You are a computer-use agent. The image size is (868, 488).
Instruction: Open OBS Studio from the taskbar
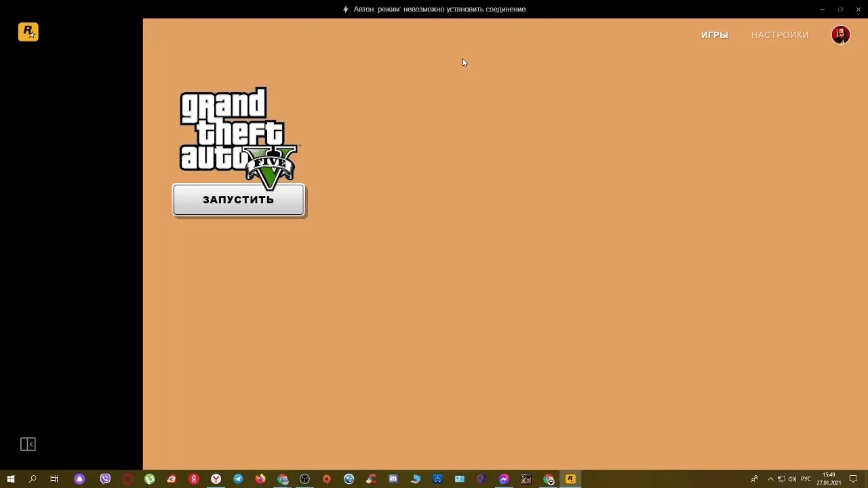point(304,479)
